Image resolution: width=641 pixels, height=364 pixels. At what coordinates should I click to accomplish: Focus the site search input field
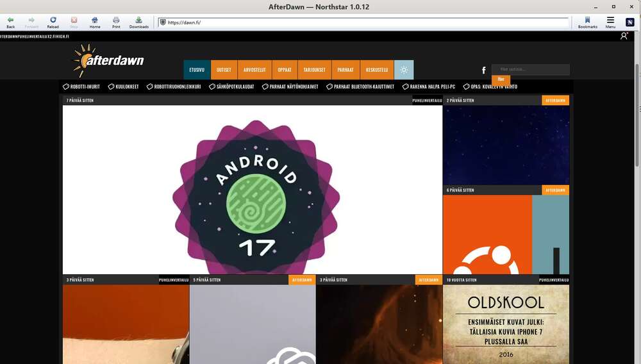(x=531, y=69)
